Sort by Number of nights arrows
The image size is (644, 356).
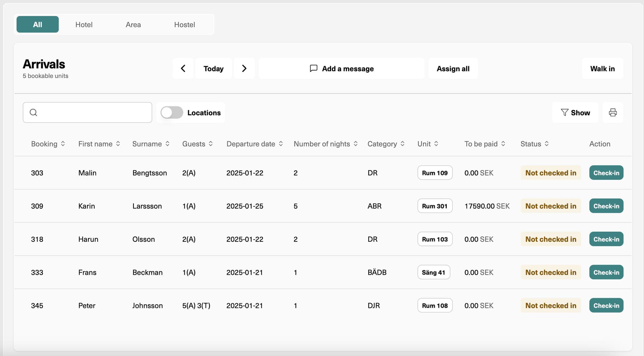356,144
